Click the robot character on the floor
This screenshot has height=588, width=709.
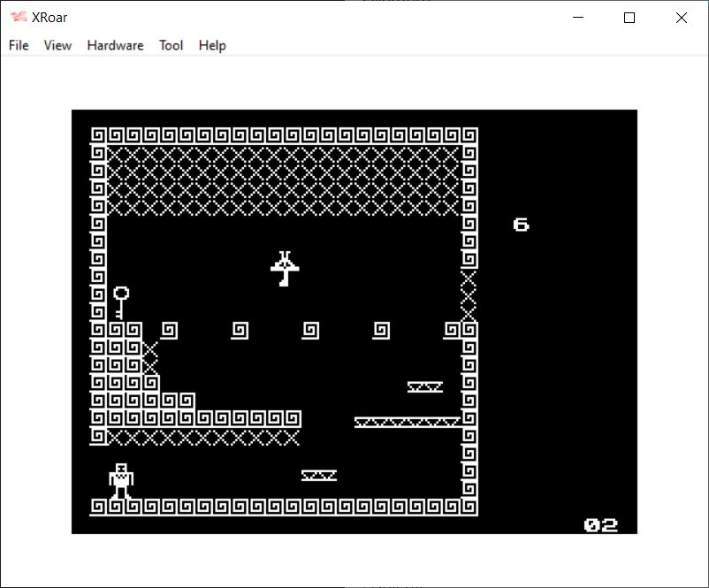(121, 481)
